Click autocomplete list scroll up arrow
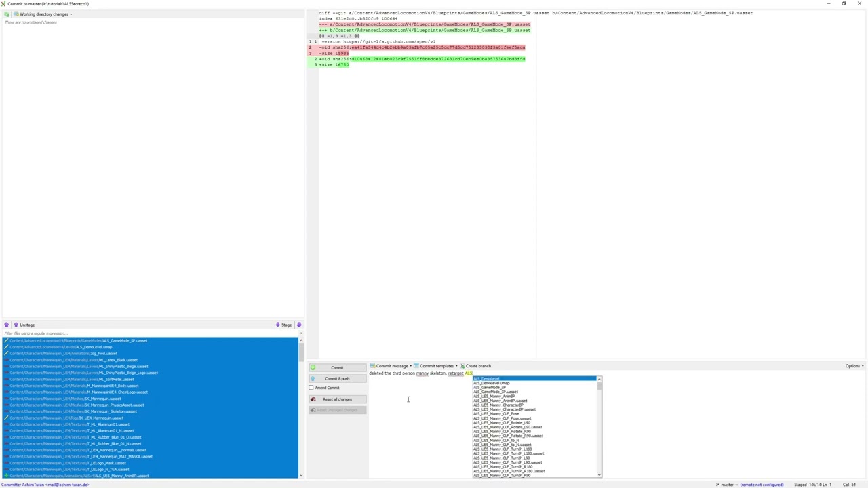Viewport: 868px width, 488px height. click(599, 379)
